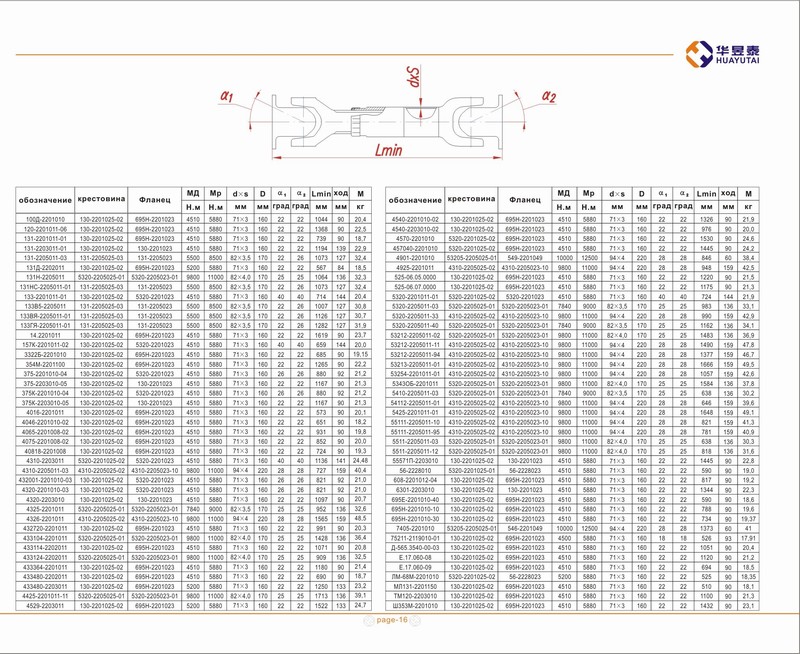The width and height of the screenshot is (800, 654).
Task: Click the Д-565.3540-00-03 designation
Action: [x=415, y=548]
